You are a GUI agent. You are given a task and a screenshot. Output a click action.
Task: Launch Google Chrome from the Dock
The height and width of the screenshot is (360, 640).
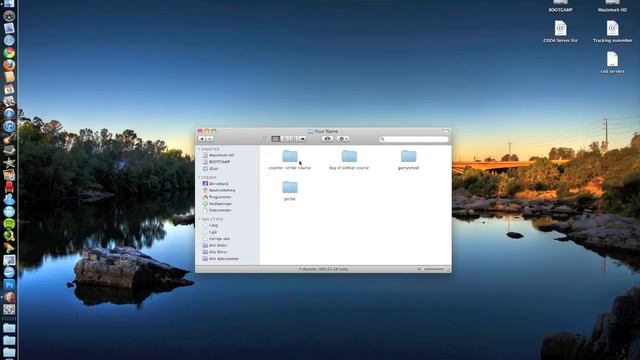[x=9, y=53]
